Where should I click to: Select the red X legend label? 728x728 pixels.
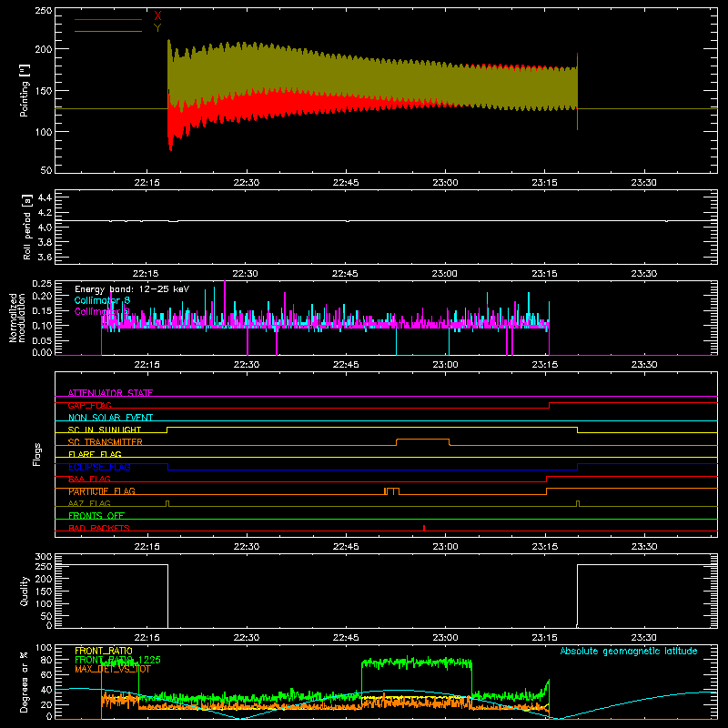click(157, 16)
